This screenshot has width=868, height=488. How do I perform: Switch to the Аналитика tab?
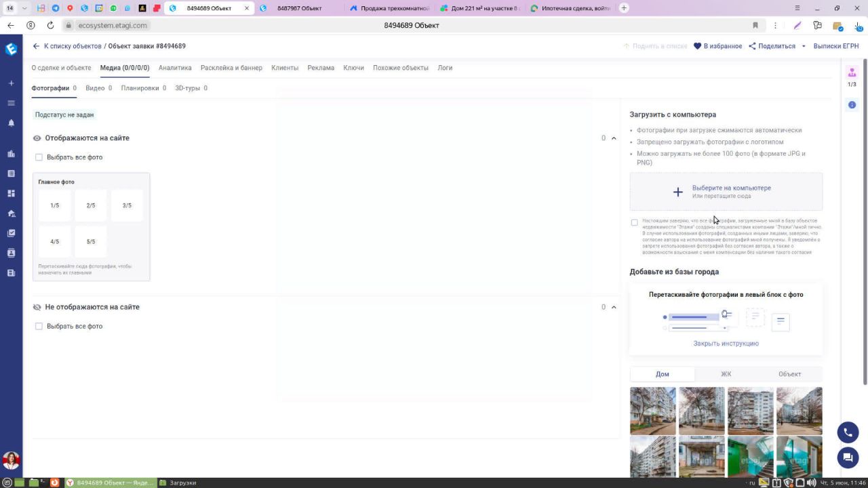click(x=175, y=68)
